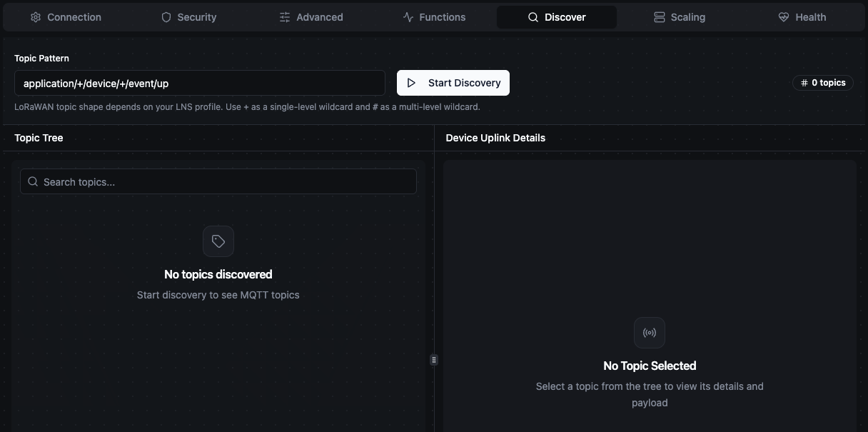Click the Start Discovery button

tap(453, 83)
